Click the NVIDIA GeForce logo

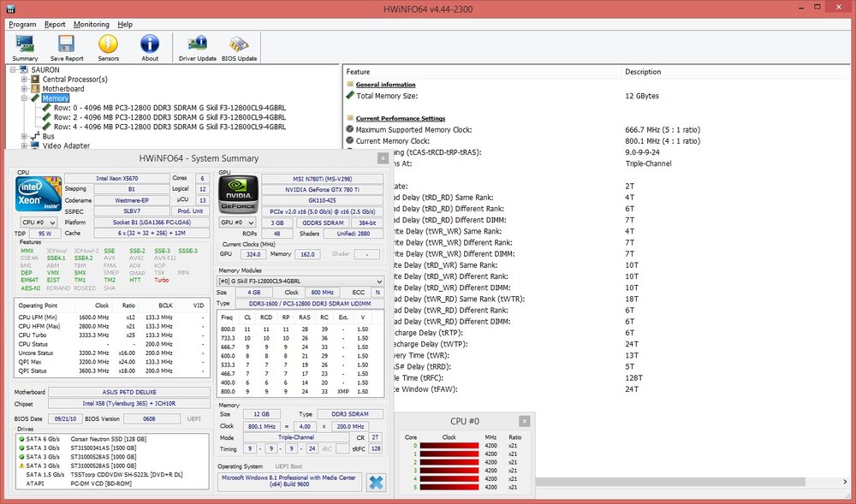click(x=238, y=194)
